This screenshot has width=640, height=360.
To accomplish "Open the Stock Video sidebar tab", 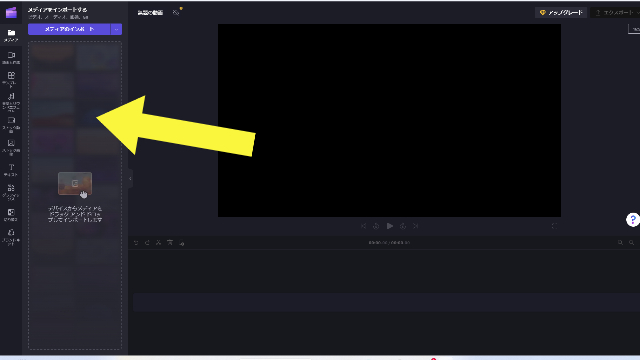I will pos(11,124).
